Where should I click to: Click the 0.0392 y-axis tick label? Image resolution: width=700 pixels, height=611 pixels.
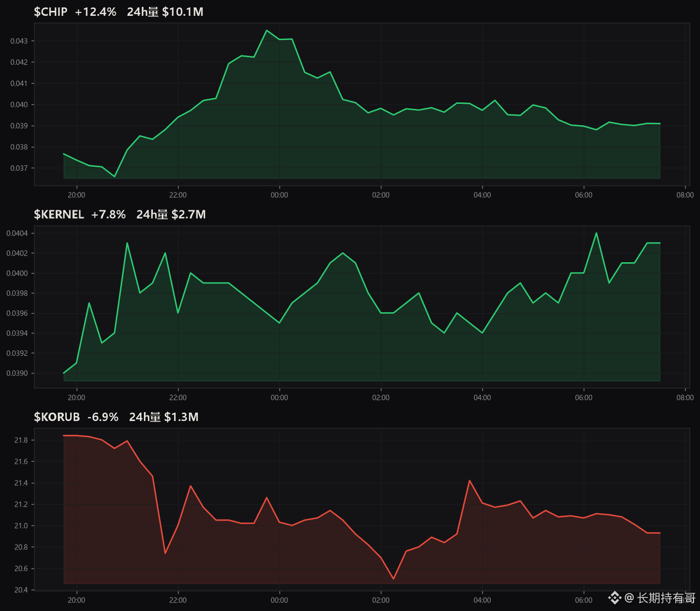pos(17,353)
